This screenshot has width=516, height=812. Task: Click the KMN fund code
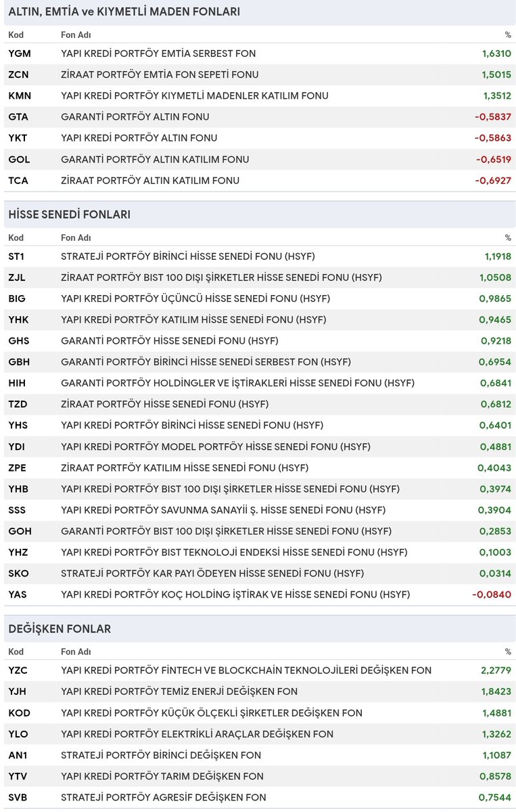pyautogui.click(x=20, y=95)
